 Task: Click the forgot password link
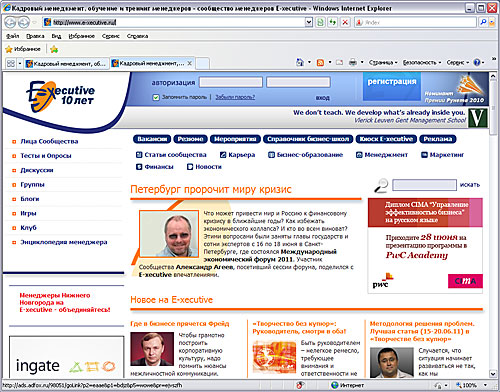[x=235, y=97]
